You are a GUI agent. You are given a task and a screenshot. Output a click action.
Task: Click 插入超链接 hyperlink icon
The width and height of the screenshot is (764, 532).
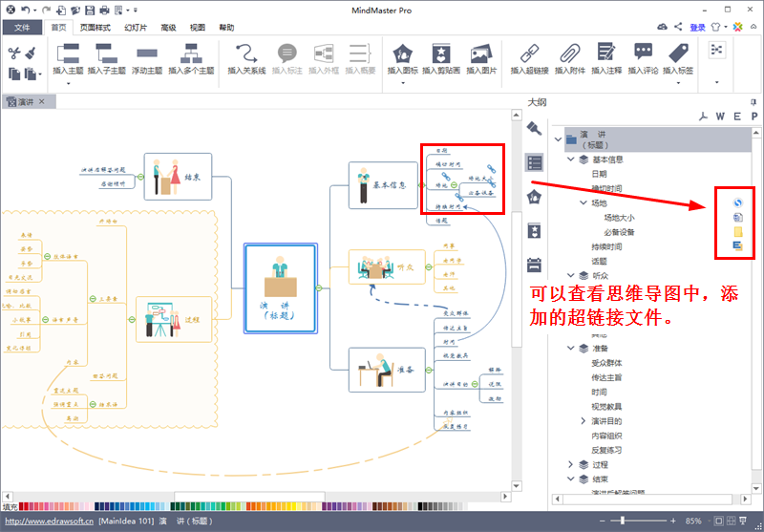click(x=529, y=53)
